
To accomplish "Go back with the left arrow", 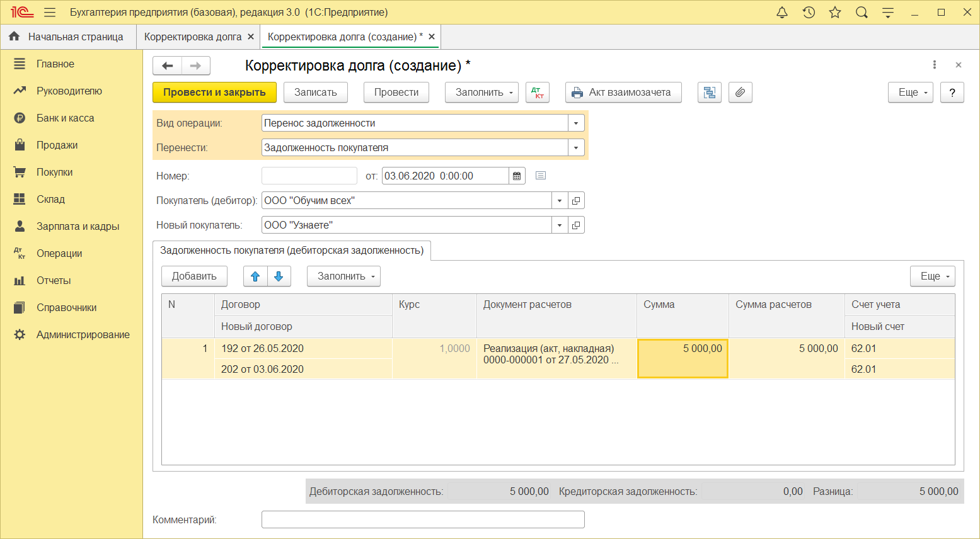I will (167, 65).
